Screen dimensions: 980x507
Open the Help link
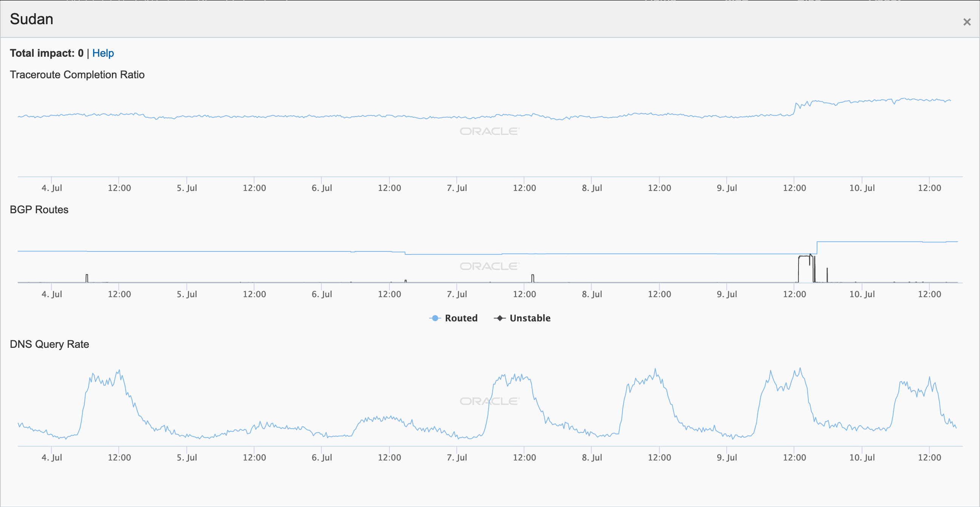tap(103, 53)
